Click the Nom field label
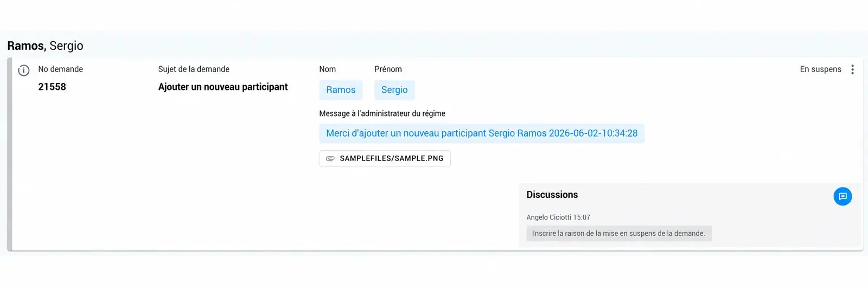Image resolution: width=868 pixels, height=289 pixels. click(328, 69)
